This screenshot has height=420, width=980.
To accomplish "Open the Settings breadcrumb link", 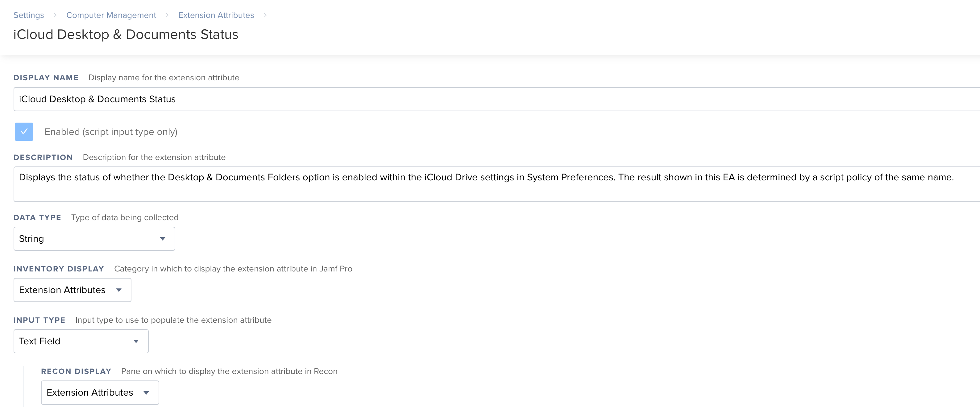I will point(28,15).
